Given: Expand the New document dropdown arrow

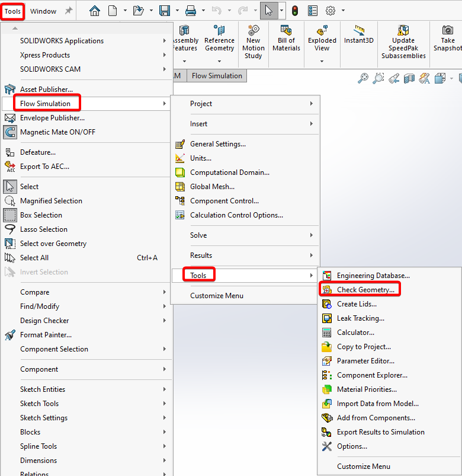Looking at the screenshot, I should (125, 11).
